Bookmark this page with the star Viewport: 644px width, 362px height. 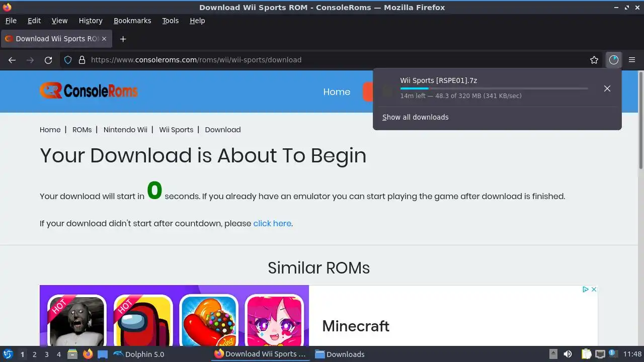(594, 60)
